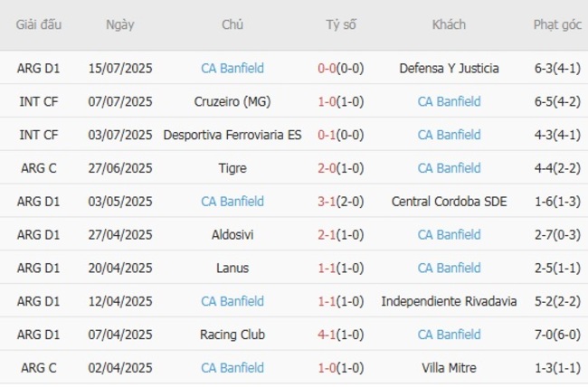Image resolution: width=588 pixels, height=387 pixels.
Task: Open Independiente Rivadavia team link
Action: (449, 301)
